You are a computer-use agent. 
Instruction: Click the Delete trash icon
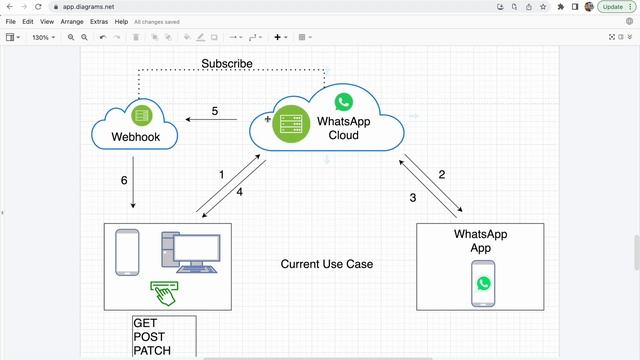[x=136, y=37]
